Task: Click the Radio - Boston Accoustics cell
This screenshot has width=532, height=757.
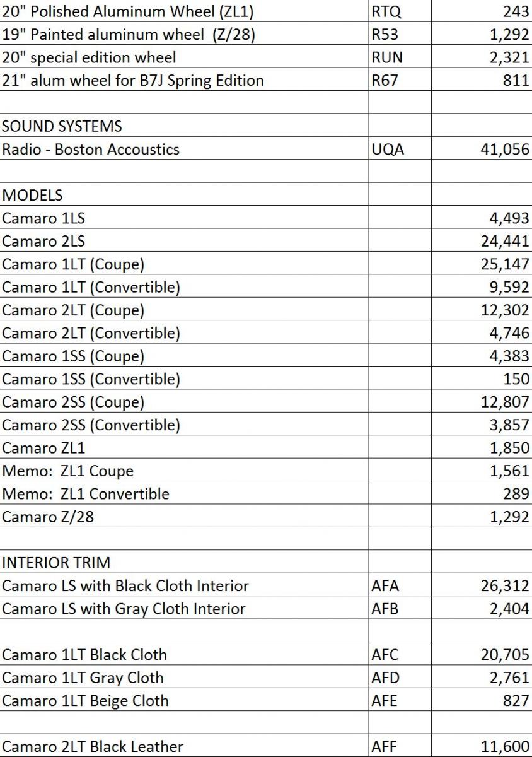Action: pyautogui.click(x=91, y=150)
